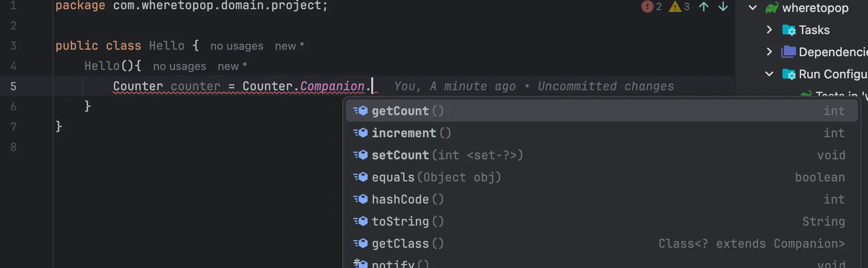Expand the Tasks tree node
Screen dimensions: 868x268
769,30
